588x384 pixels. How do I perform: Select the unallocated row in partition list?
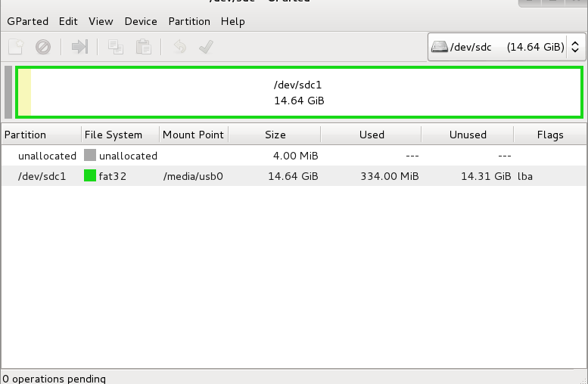[294, 156]
